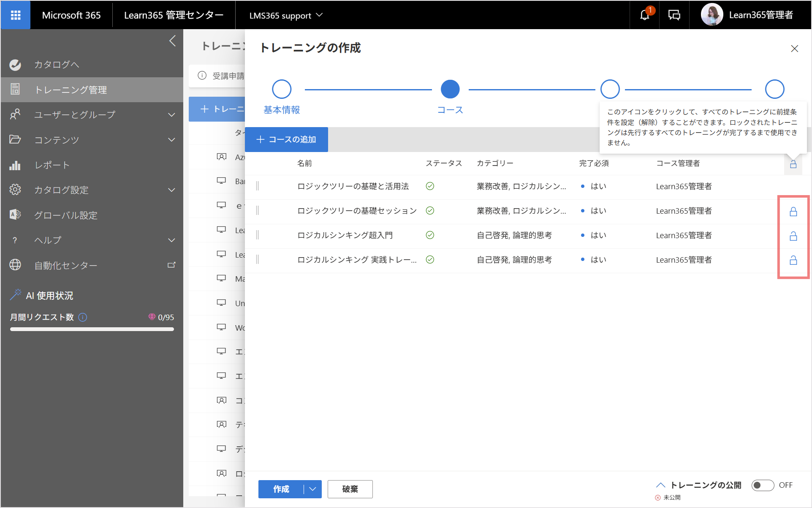Click the 自動化センター globe icon

coord(15,265)
